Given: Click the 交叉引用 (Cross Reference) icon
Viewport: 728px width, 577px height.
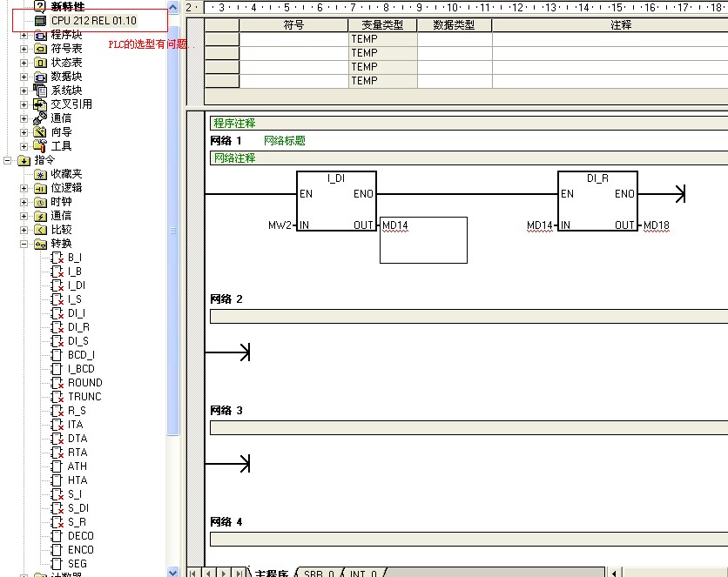Looking at the screenshot, I should 40,104.
